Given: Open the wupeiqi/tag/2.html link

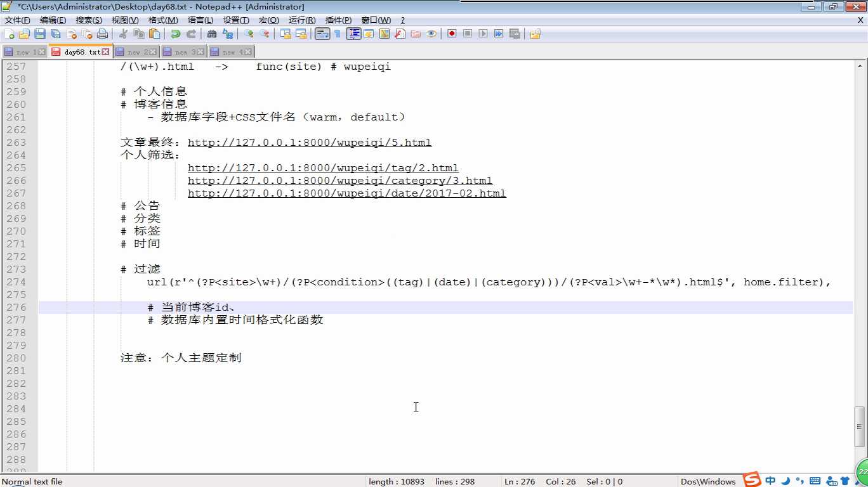Looking at the screenshot, I should (323, 168).
